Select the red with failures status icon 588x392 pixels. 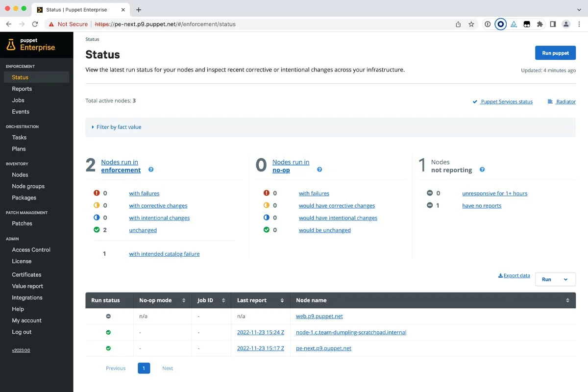point(96,193)
